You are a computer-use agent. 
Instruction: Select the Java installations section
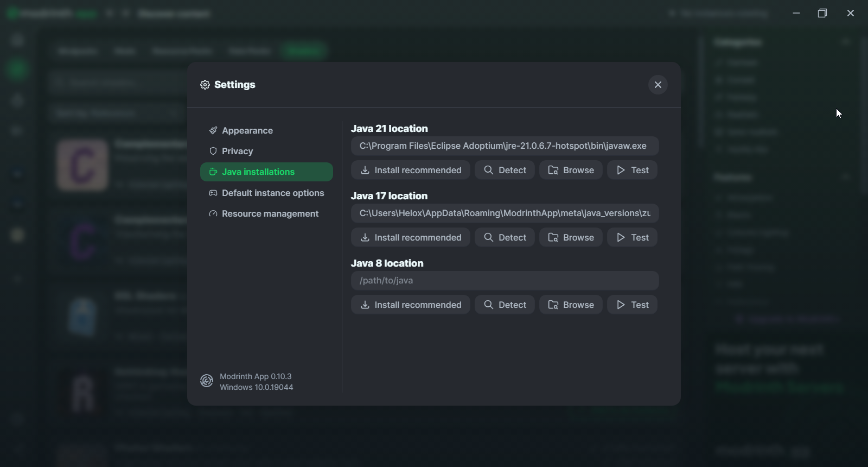click(266, 172)
